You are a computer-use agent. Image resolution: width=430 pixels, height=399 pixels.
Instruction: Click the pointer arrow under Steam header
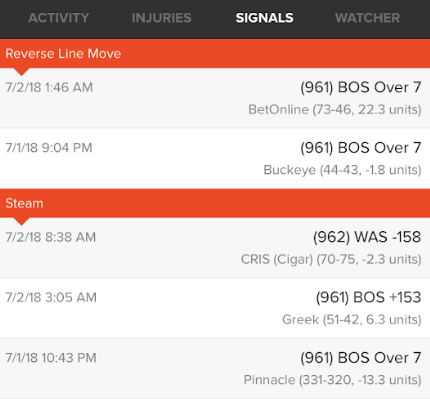[22, 221]
